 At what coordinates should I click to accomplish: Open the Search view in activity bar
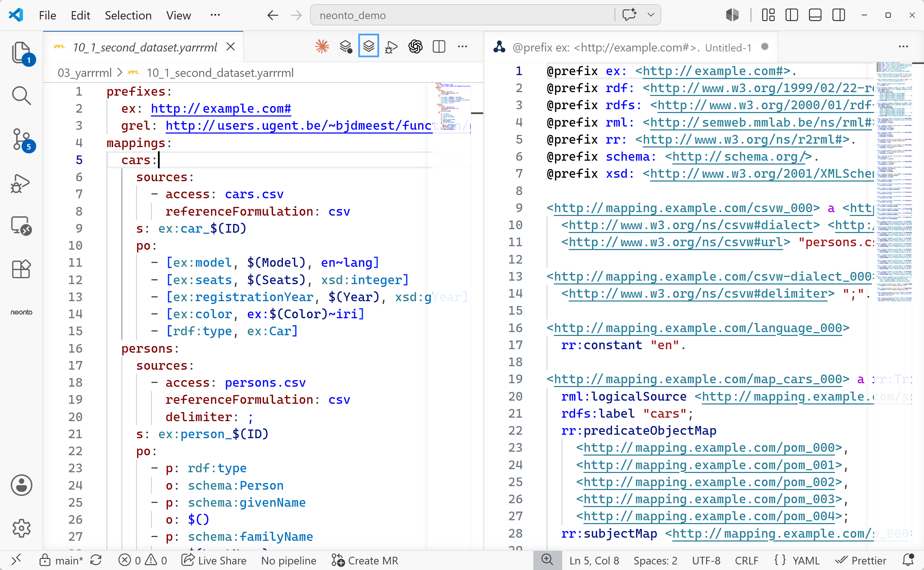click(x=21, y=96)
